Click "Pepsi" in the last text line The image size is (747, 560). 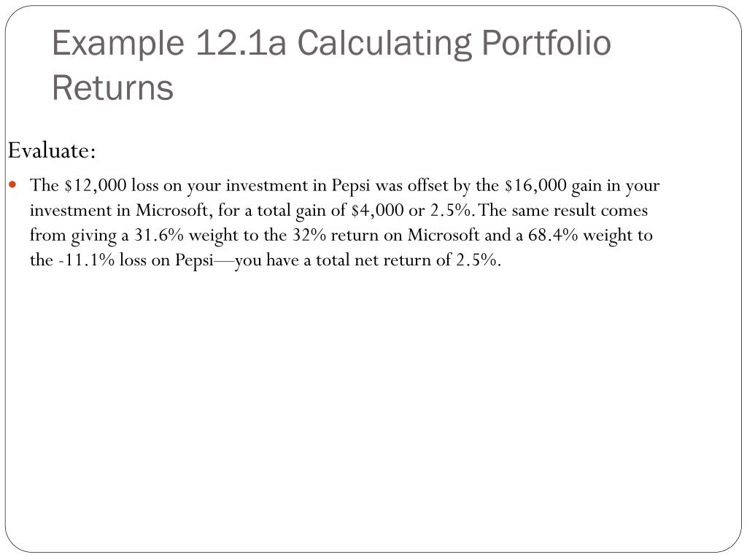click(x=193, y=260)
